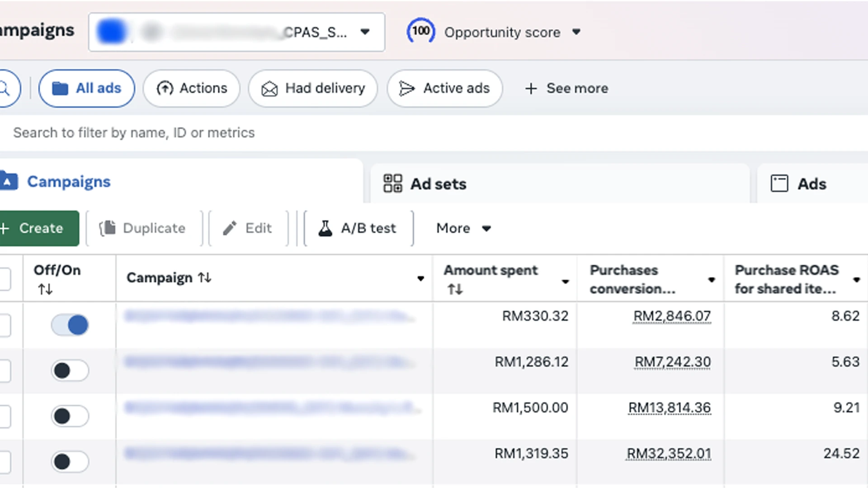Click the Ads window icon
868x488 pixels.
pyautogui.click(x=779, y=183)
